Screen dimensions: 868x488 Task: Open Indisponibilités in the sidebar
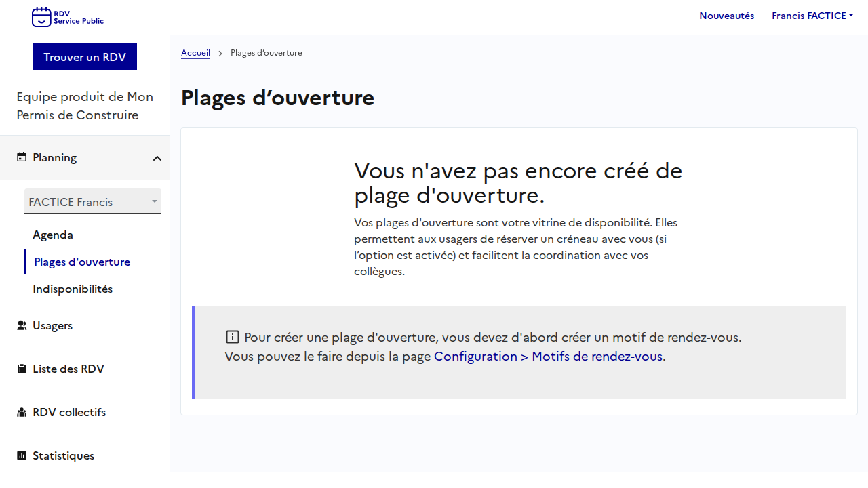tap(73, 289)
